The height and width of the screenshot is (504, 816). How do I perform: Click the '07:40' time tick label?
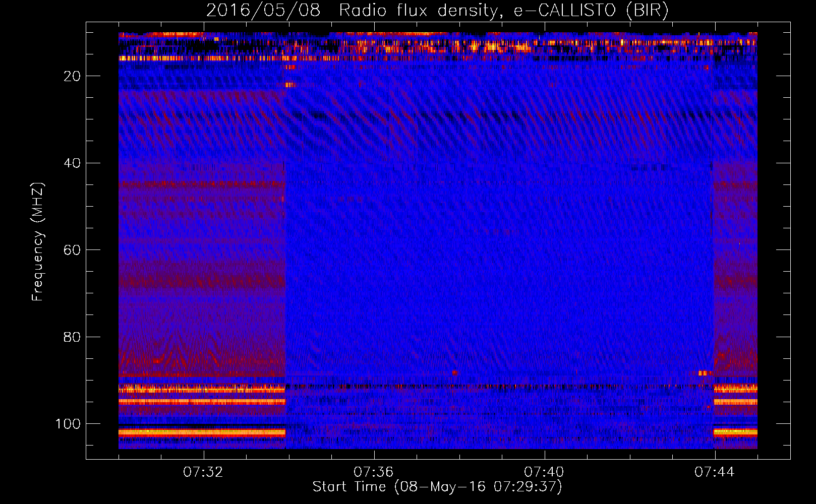(x=544, y=472)
